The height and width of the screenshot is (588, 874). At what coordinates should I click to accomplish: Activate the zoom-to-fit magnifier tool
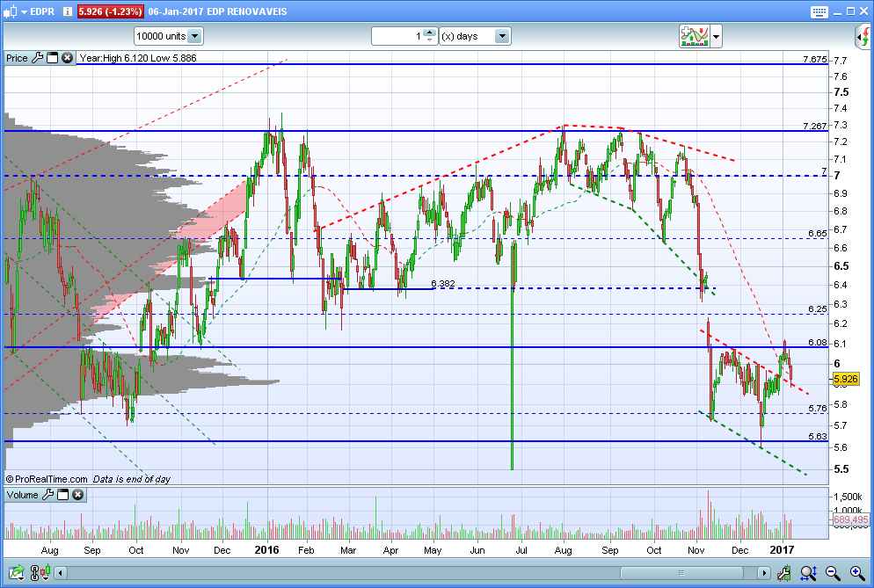coord(809,572)
